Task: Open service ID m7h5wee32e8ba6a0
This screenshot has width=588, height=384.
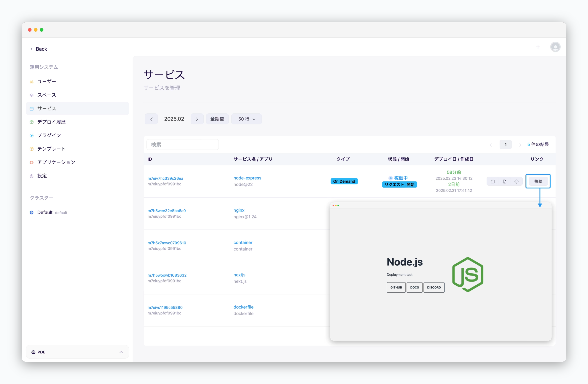Action: pyautogui.click(x=167, y=211)
